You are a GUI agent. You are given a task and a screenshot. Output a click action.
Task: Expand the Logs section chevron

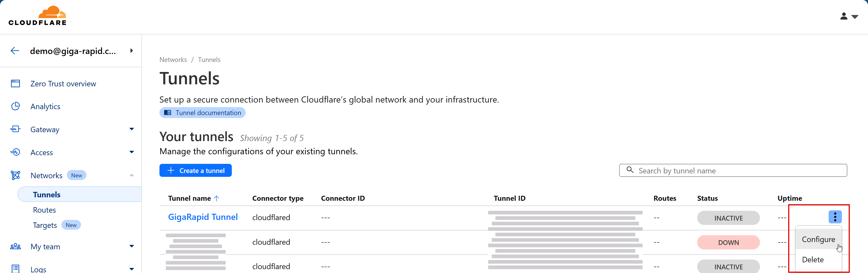(x=131, y=269)
